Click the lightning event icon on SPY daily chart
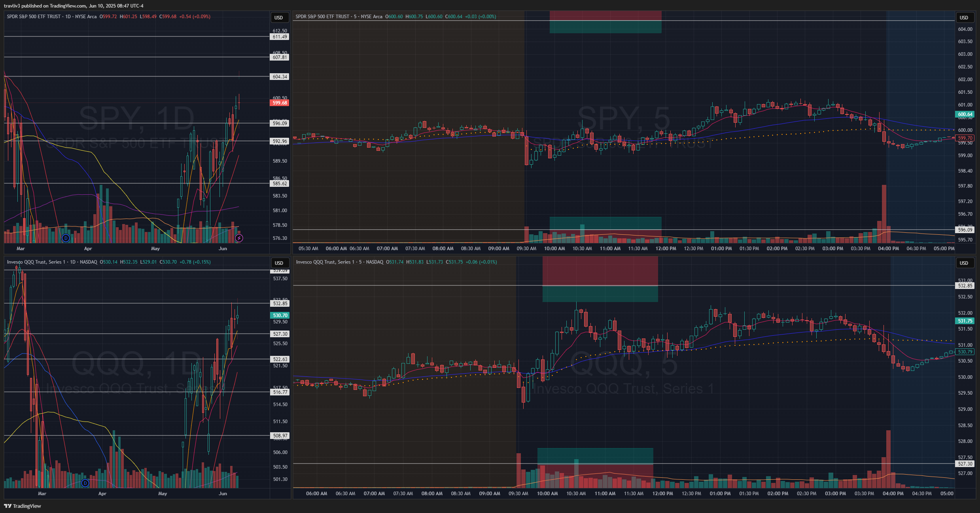980x513 pixels. [x=239, y=238]
